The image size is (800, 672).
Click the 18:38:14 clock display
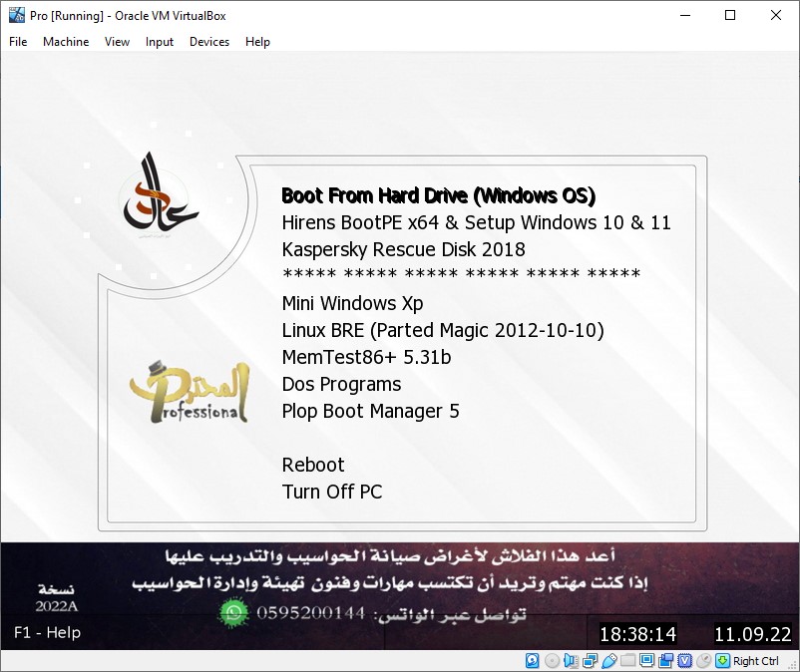point(637,634)
